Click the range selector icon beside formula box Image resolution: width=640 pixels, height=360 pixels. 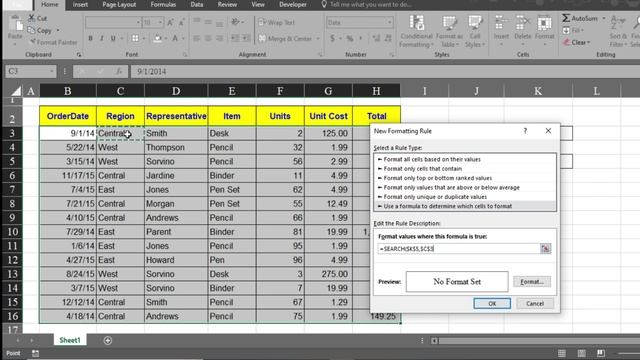coord(545,248)
